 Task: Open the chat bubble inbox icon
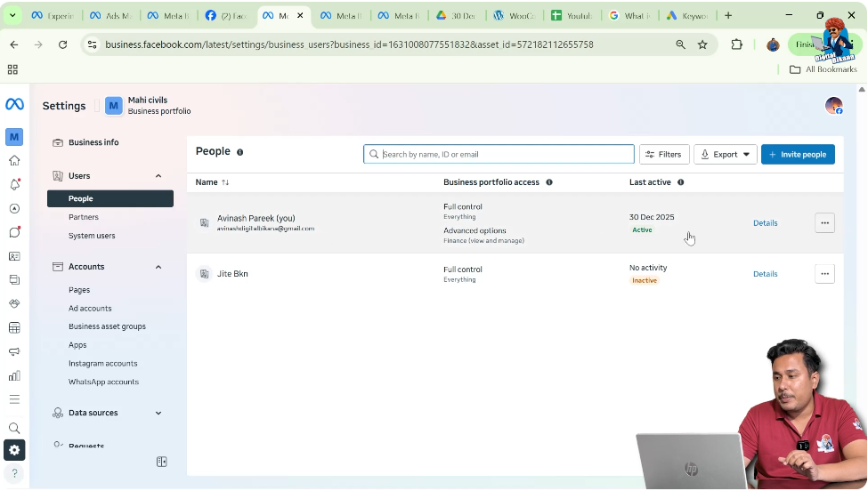coord(14,232)
